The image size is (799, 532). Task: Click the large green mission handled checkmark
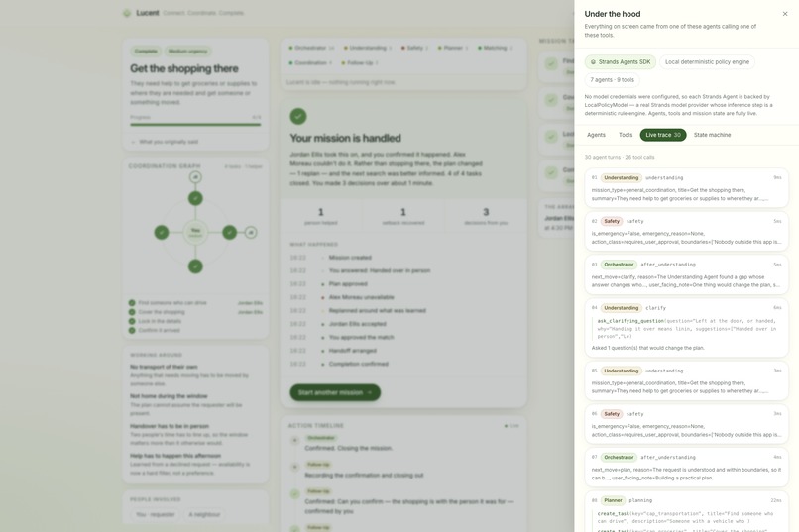[x=298, y=116]
